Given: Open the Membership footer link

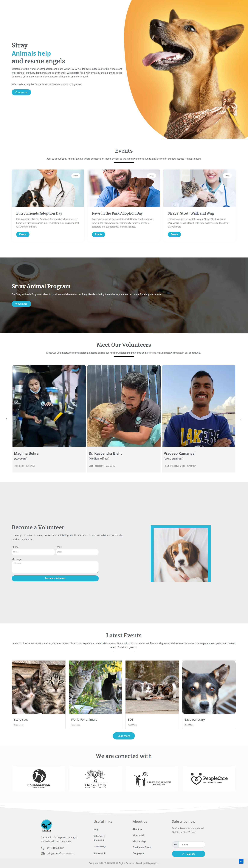Looking at the screenshot, I should coord(139,841).
